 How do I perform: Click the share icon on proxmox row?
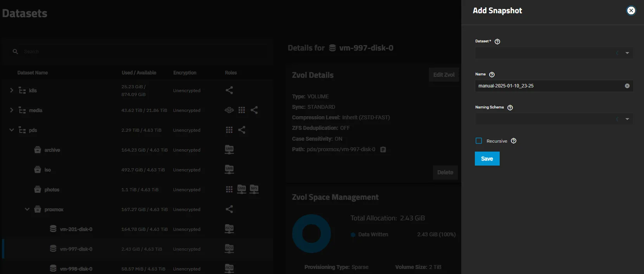coord(229,209)
